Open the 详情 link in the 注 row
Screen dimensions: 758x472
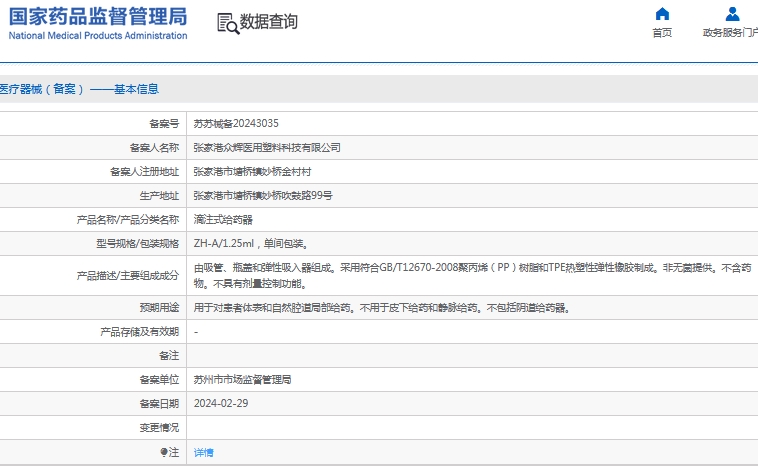[204, 453]
